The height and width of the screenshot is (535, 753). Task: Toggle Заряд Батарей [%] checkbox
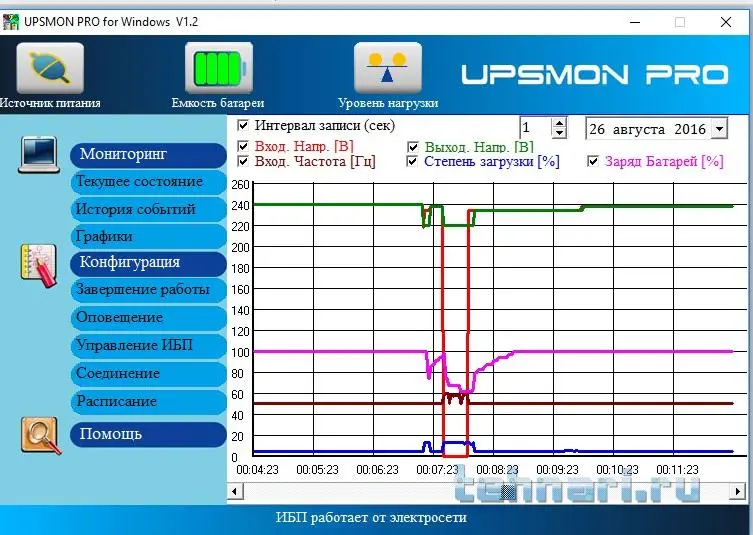593,161
